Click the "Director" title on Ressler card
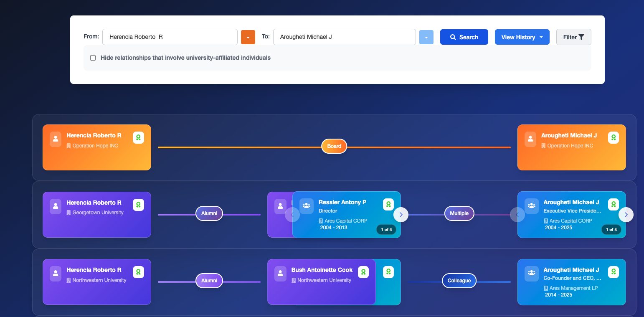This screenshot has width=644, height=317. click(x=328, y=211)
